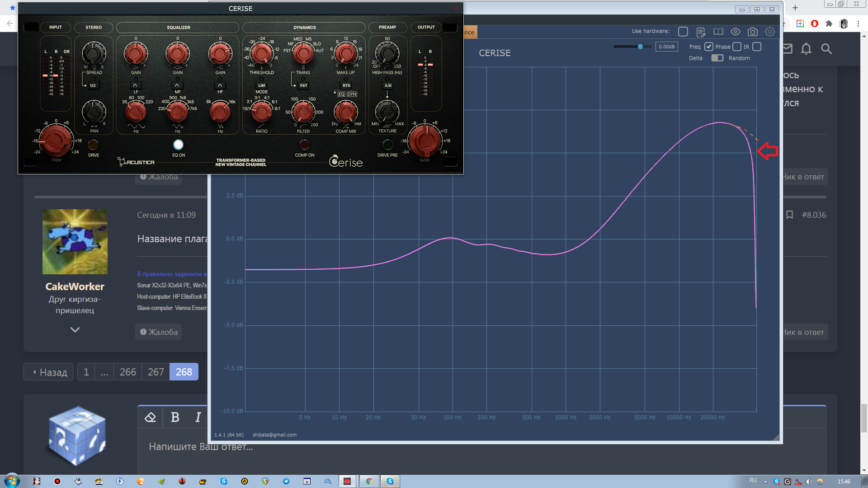Expand CakeWorker user info chevron

[75, 330]
